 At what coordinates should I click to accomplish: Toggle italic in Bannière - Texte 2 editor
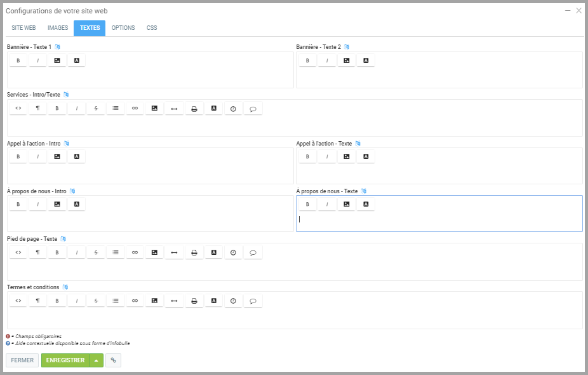tap(327, 61)
